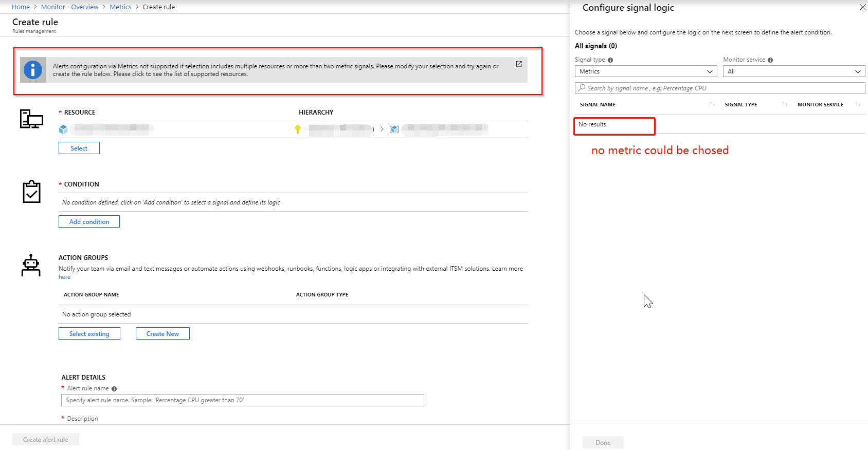Click the All signals (0) label
This screenshot has height=450, width=868.
pos(596,46)
